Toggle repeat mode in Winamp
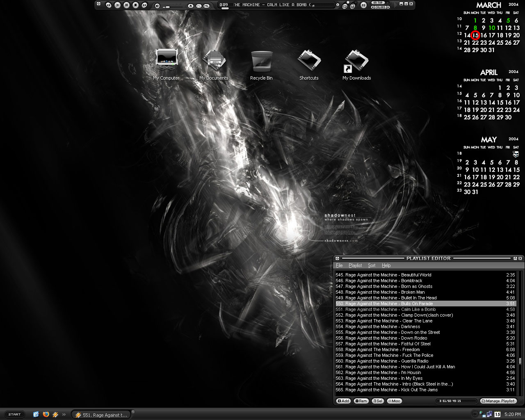This screenshot has width=525, height=420. [x=345, y=6]
